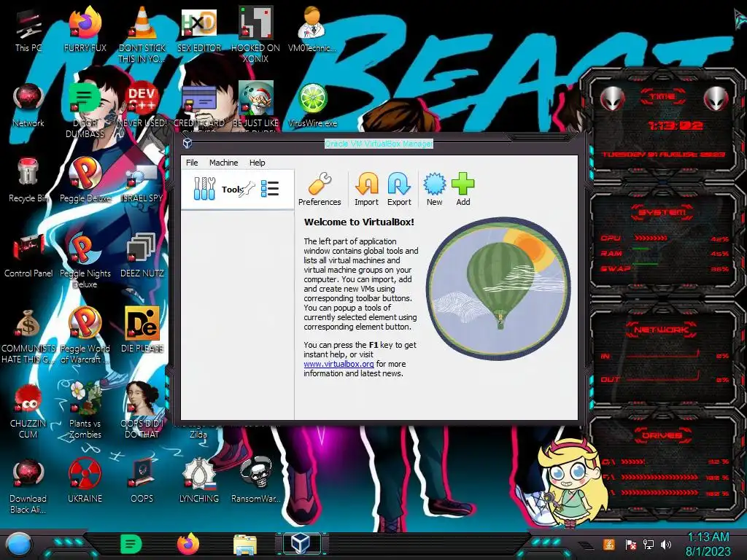This screenshot has height=560, width=747.
Task: Select the VM0Technic desktop icon
Action: point(312,29)
